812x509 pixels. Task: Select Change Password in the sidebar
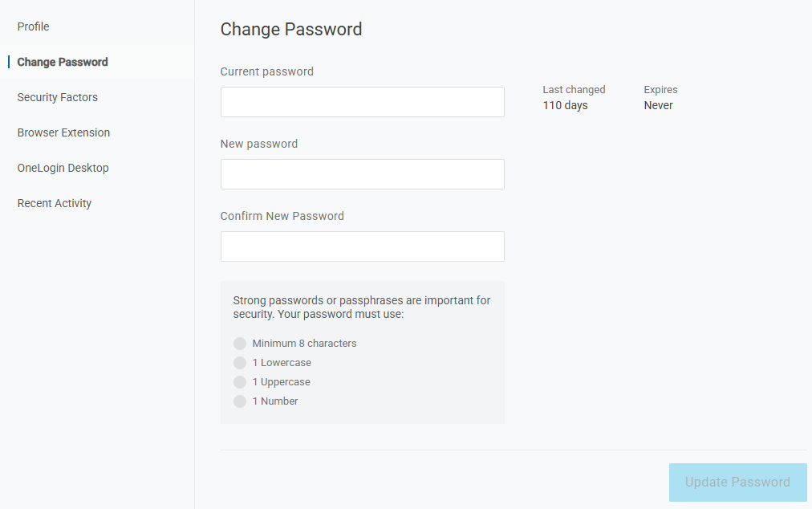point(63,62)
